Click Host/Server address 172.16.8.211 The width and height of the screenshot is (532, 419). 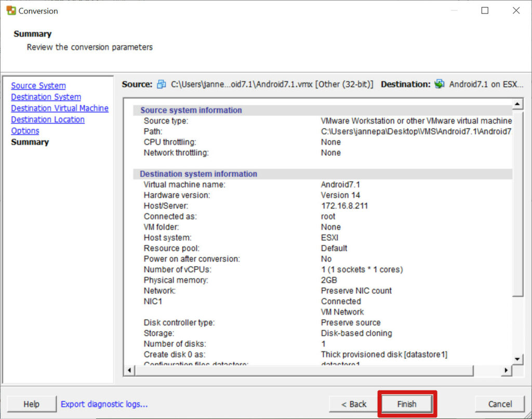(x=344, y=206)
